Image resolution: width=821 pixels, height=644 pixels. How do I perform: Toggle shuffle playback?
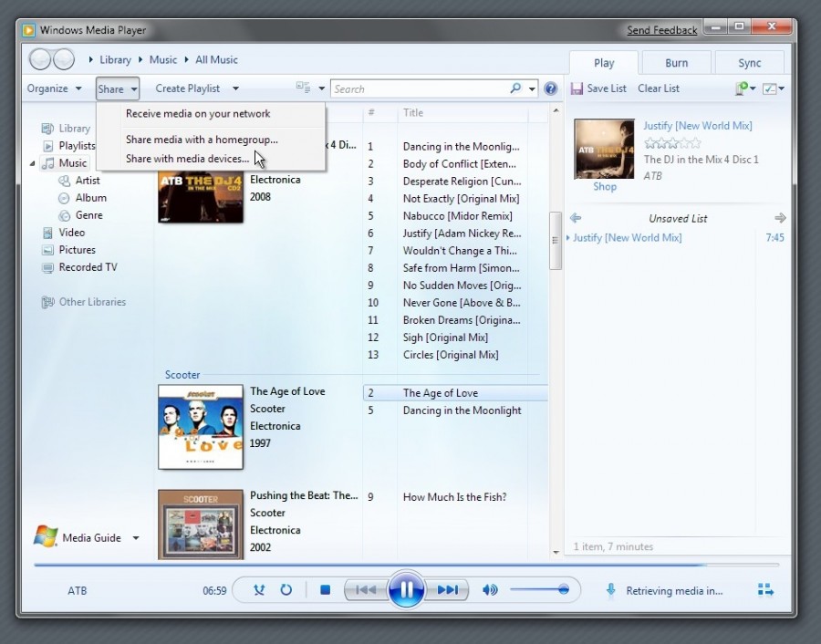point(259,590)
